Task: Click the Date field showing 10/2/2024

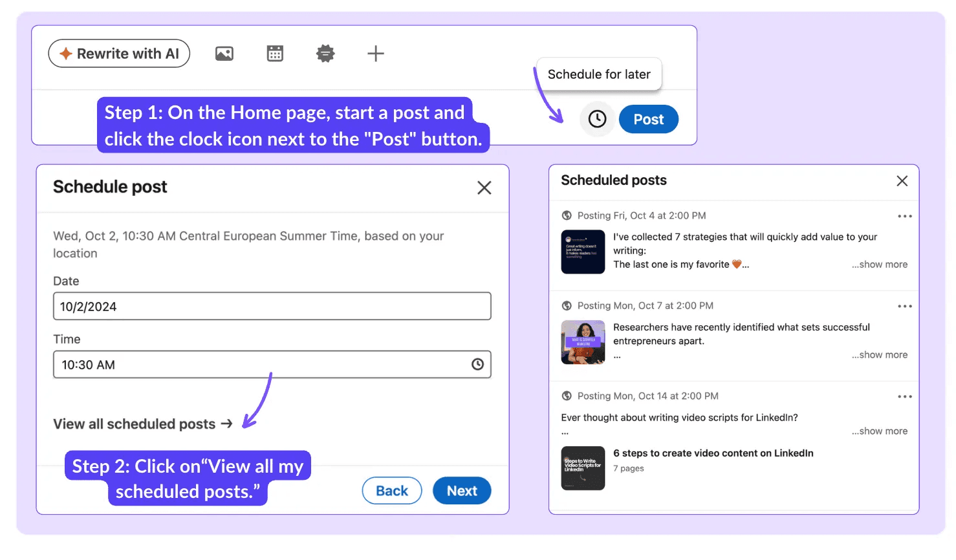Action: click(272, 307)
